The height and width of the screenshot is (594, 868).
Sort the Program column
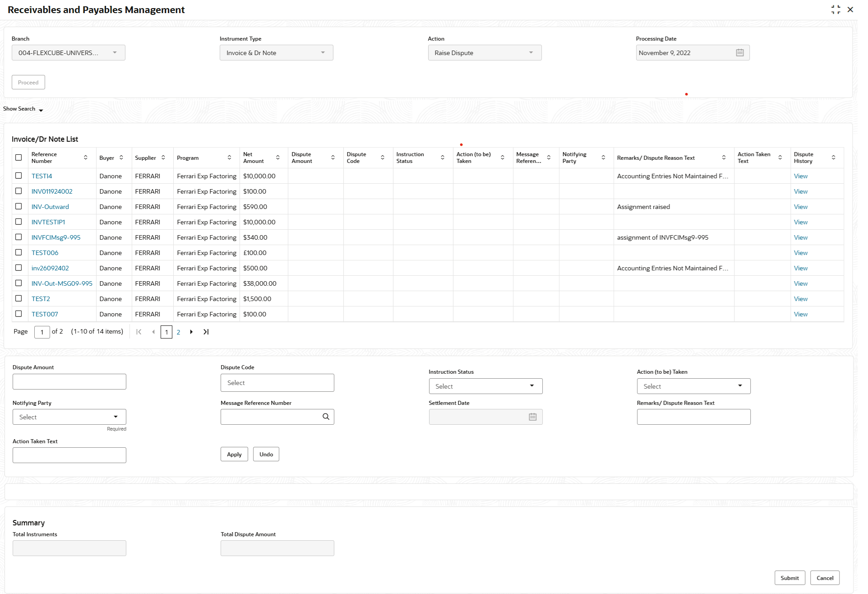(x=229, y=158)
